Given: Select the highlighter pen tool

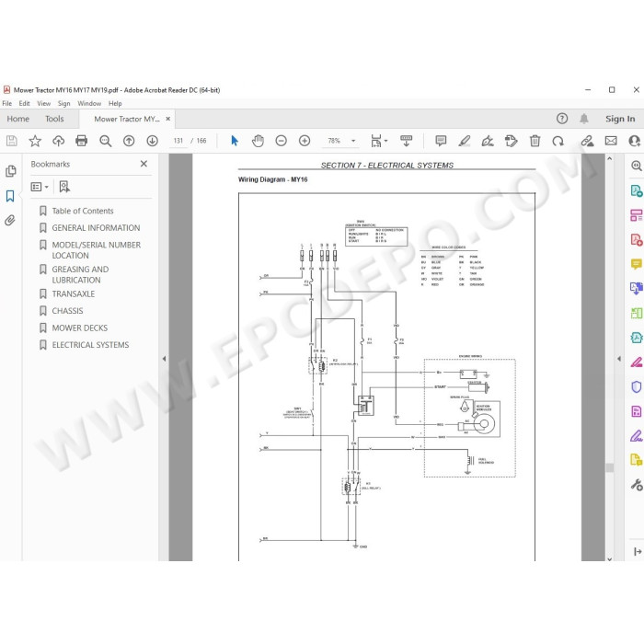Looking at the screenshot, I should [x=464, y=141].
